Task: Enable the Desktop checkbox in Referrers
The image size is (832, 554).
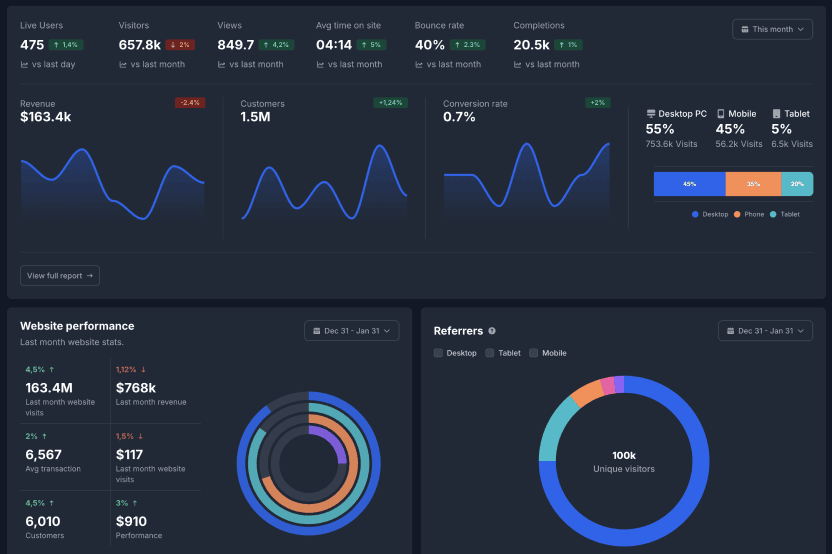Action: pyautogui.click(x=438, y=353)
